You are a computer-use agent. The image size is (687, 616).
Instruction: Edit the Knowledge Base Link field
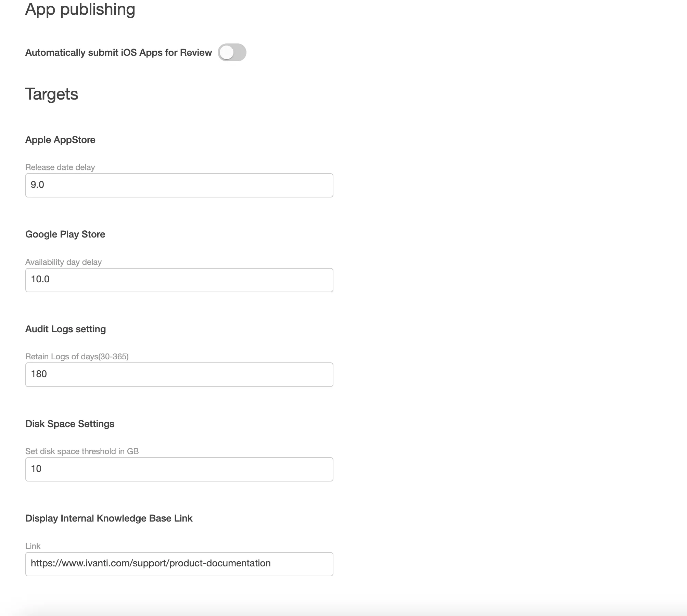coord(179,564)
